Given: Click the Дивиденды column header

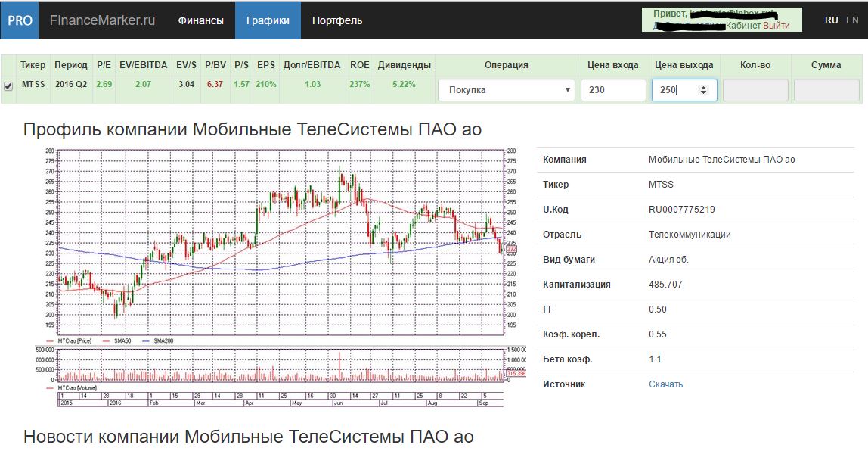Looking at the screenshot, I should point(404,65).
